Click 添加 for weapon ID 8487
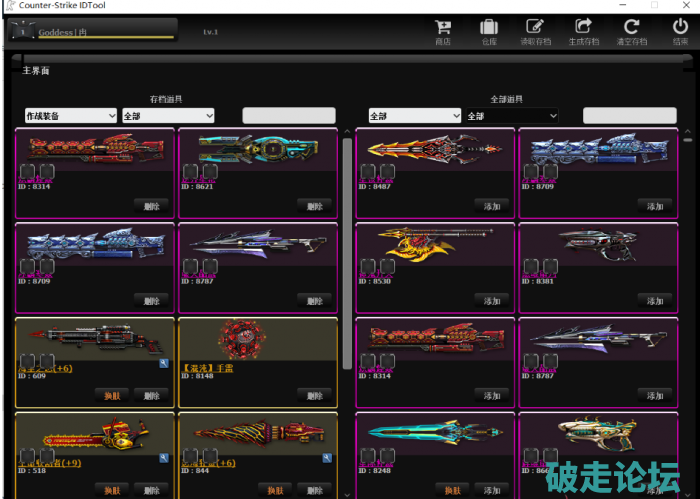The width and height of the screenshot is (700, 499). click(x=491, y=206)
